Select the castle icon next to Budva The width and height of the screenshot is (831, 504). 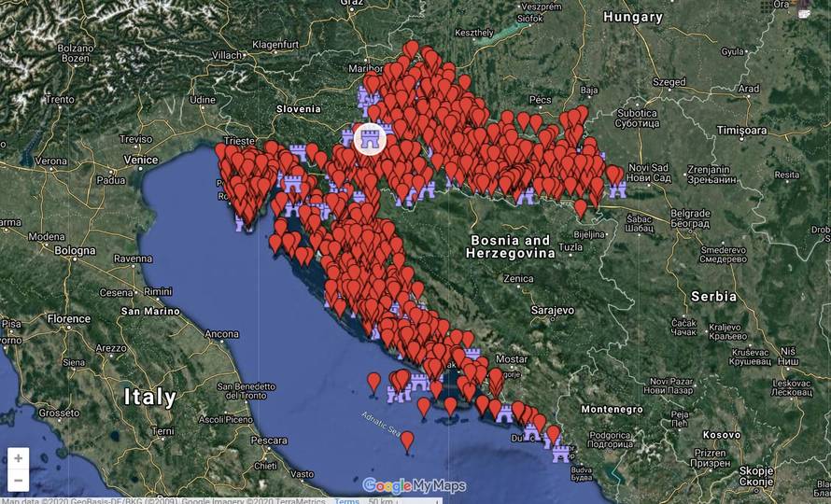561,454
